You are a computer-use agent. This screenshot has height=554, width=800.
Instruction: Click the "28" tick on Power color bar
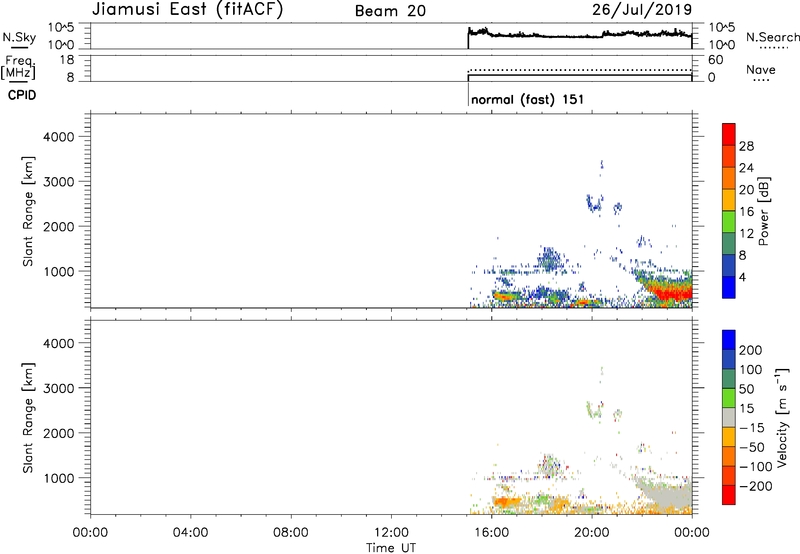coord(746,146)
